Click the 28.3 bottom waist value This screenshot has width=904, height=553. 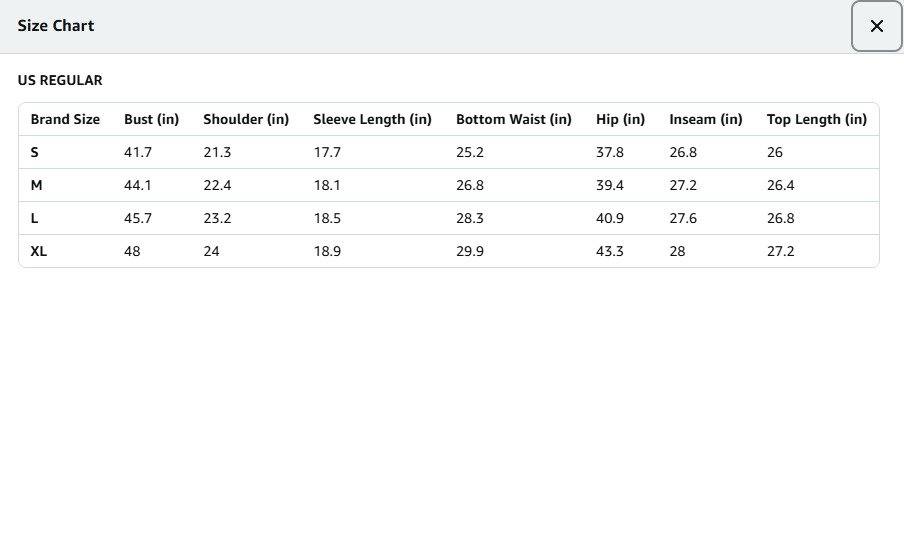470,218
